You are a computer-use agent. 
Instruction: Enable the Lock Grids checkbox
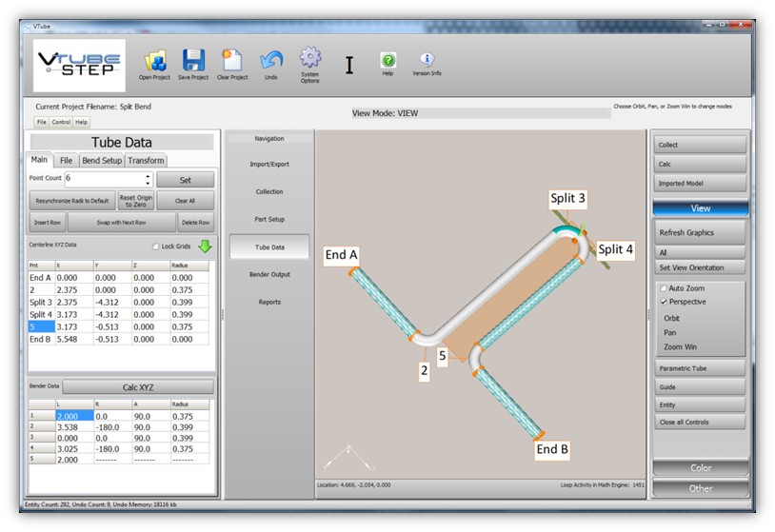pyautogui.click(x=156, y=246)
